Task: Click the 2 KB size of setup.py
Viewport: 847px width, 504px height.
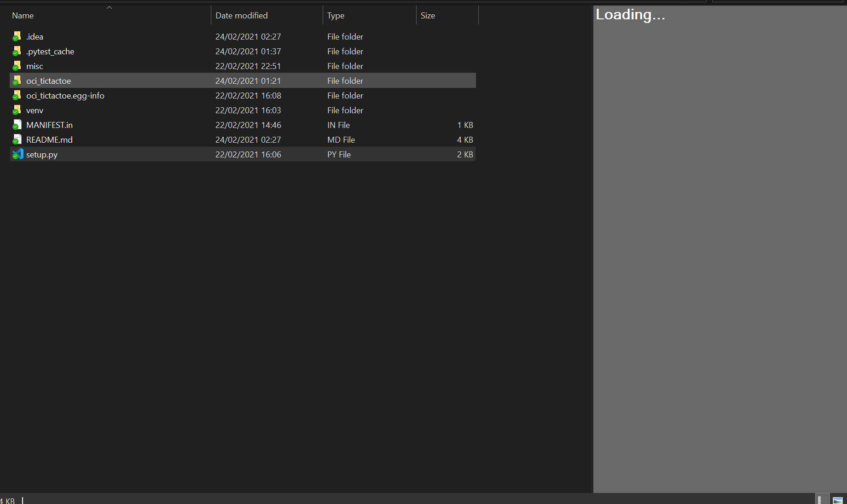Action: (x=465, y=154)
